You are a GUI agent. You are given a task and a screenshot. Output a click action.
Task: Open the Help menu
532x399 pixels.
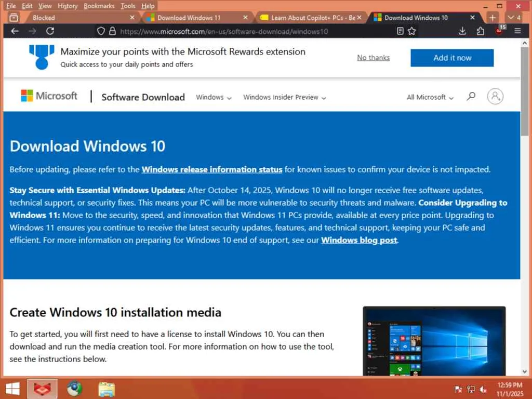point(148,6)
